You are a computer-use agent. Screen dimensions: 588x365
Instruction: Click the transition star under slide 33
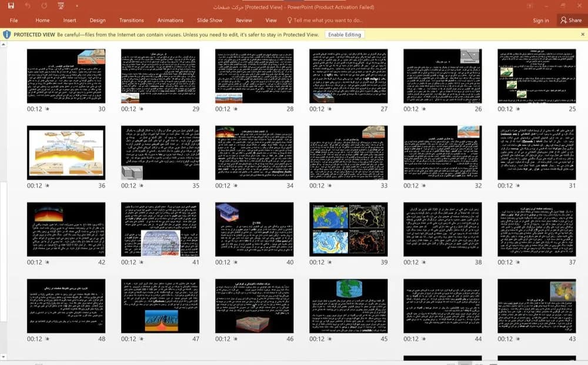(x=330, y=186)
